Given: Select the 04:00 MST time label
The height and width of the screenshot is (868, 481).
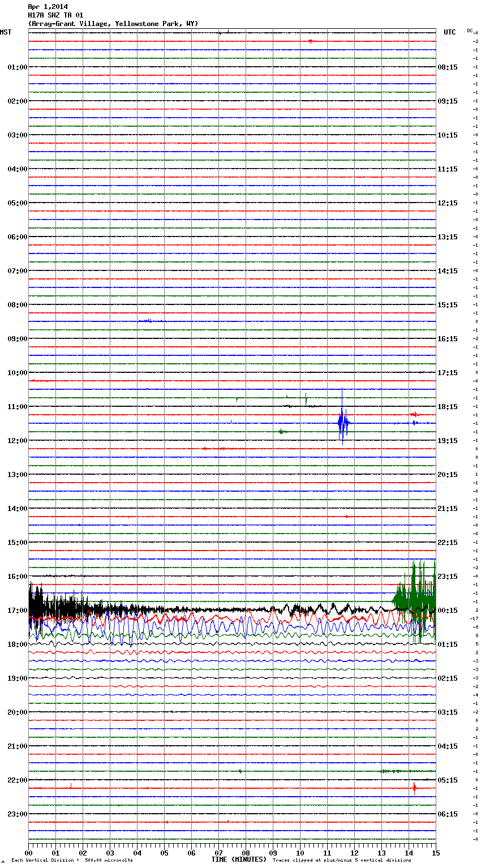Looking at the screenshot, I should pos(17,169).
